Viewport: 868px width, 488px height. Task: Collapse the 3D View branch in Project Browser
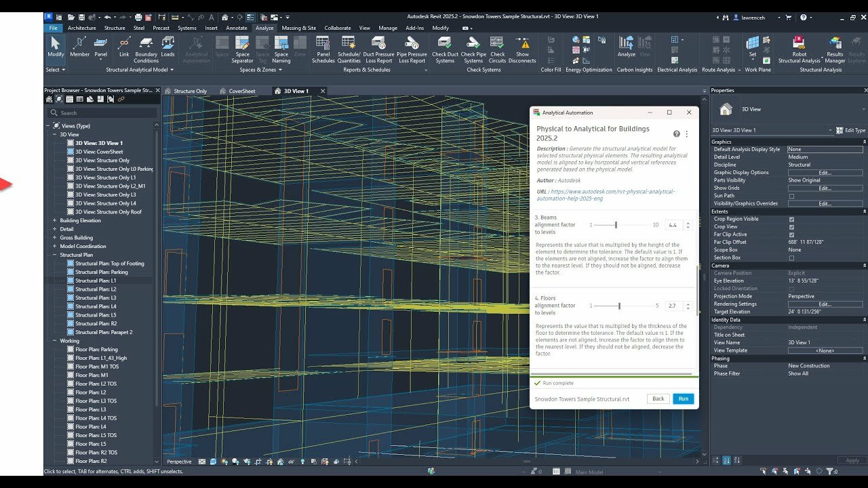tap(54, 134)
